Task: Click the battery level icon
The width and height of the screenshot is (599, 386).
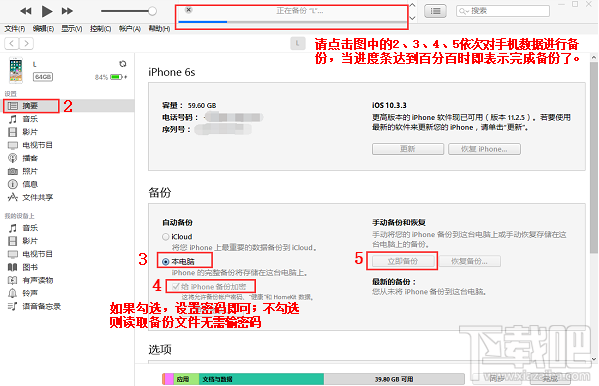Action: tap(116, 77)
